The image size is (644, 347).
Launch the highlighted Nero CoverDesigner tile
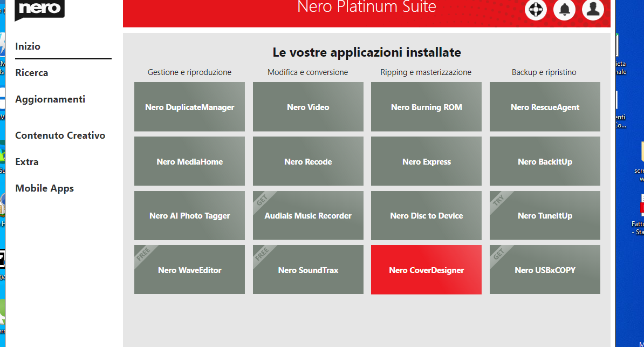[426, 270]
